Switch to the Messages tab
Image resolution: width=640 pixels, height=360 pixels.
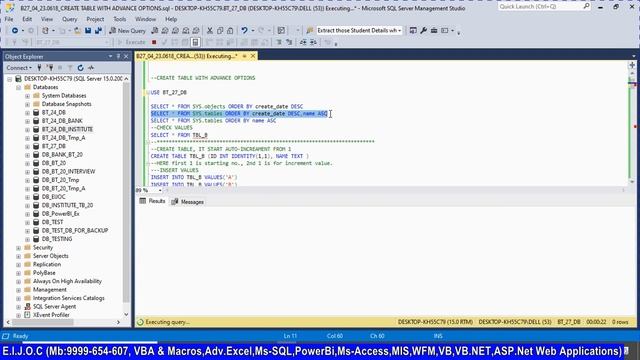[188, 202]
